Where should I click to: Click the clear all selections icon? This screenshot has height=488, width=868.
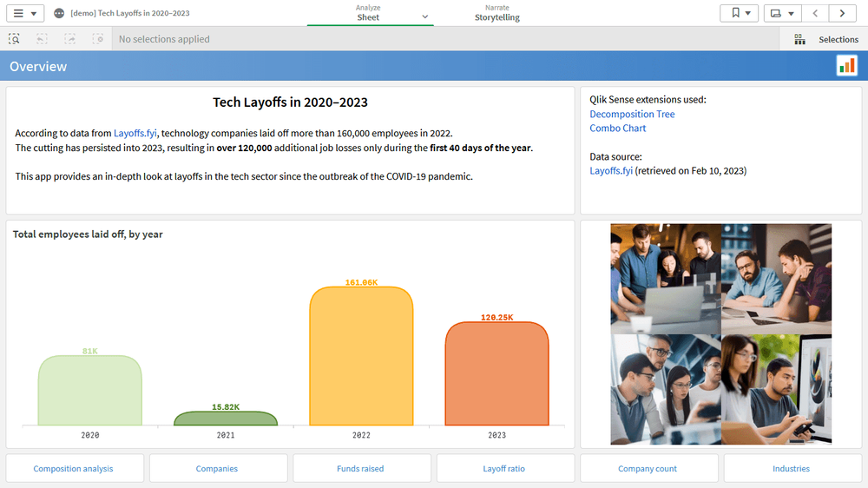click(98, 39)
